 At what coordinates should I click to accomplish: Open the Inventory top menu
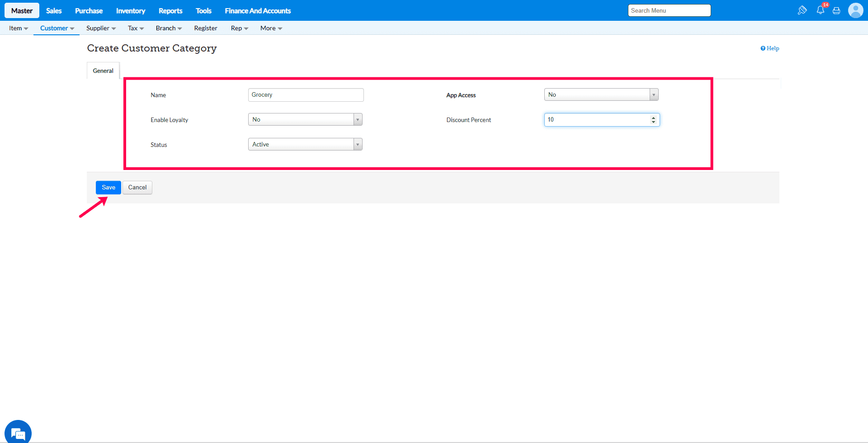pos(131,10)
